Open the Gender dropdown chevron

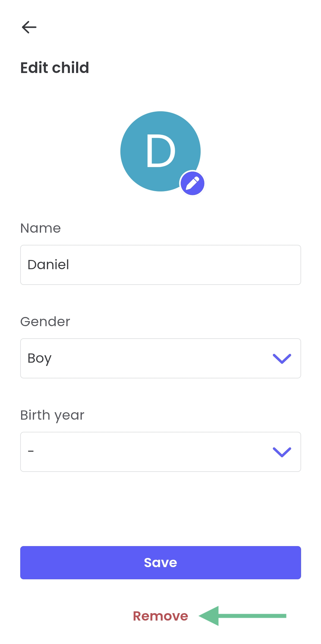tap(282, 358)
